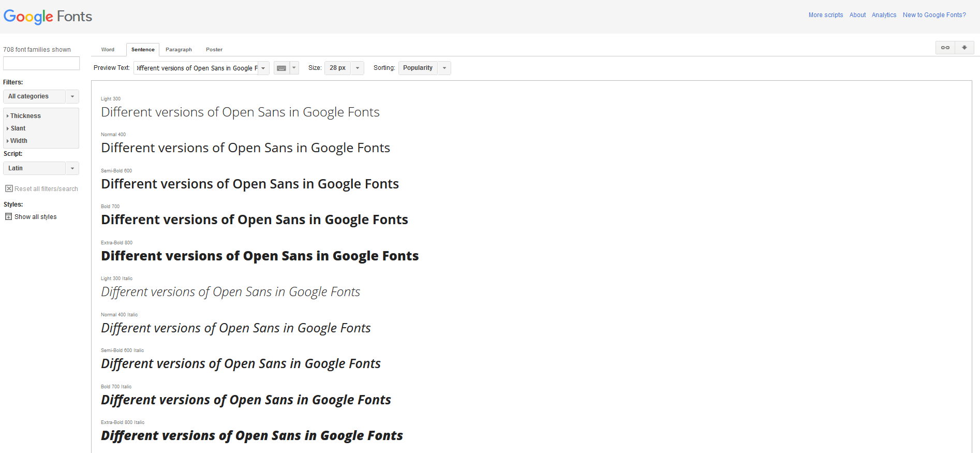Click the download arrow icon button
The width and height of the screenshot is (980, 453).
pyautogui.click(x=964, y=48)
